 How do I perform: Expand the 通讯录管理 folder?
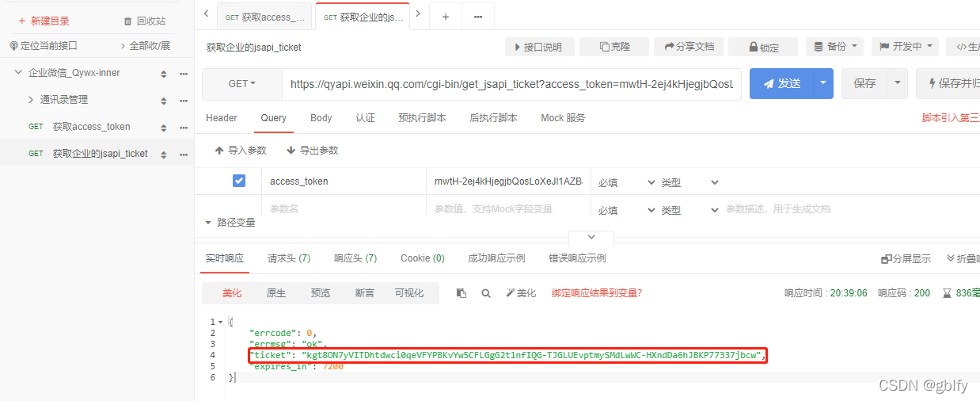pos(31,100)
